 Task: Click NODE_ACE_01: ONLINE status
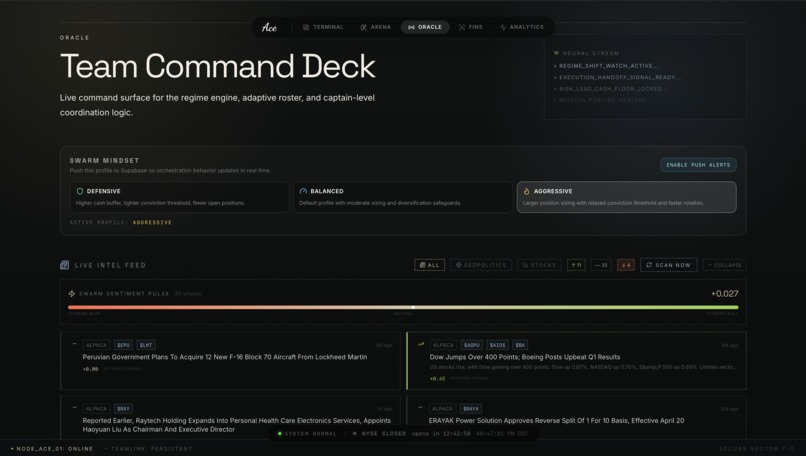[52, 449]
